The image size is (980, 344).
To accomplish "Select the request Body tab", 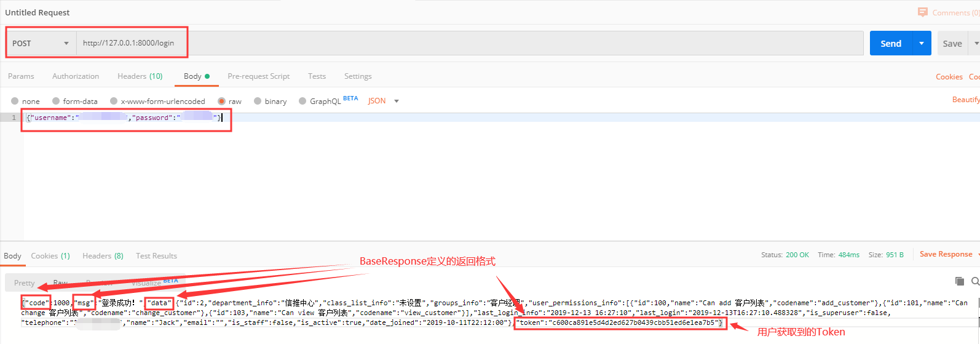I will coord(197,76).
